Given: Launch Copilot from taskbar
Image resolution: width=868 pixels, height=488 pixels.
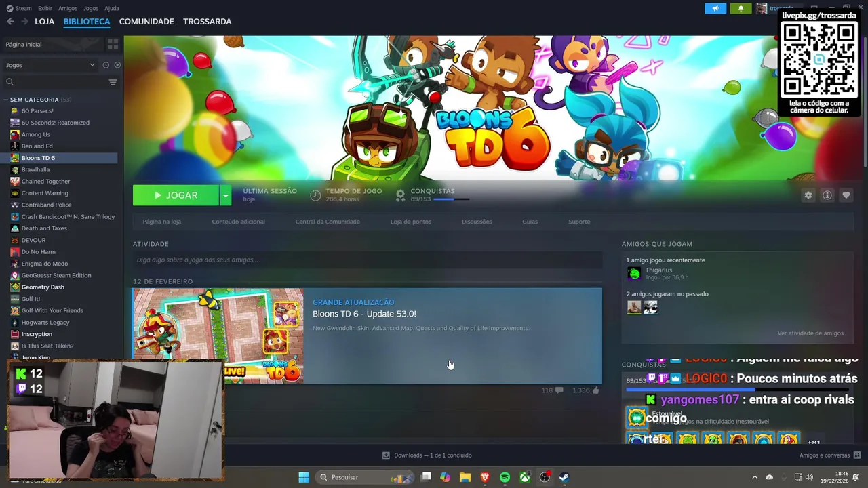Looking at the screenshot, I should (445, 477).
